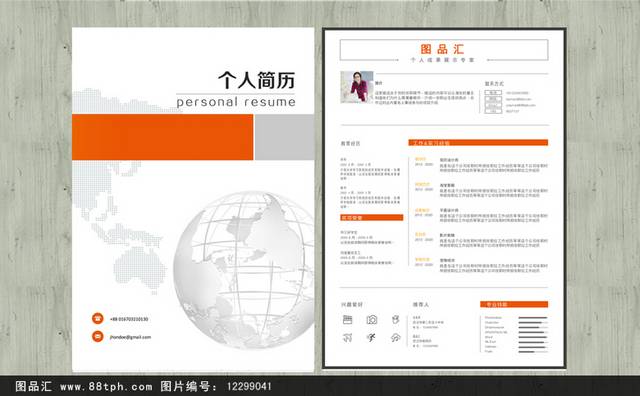Select the cloud-shaped hobby icon
The width and height of the screenshot is (640, 396).
(x=396, y=338)
